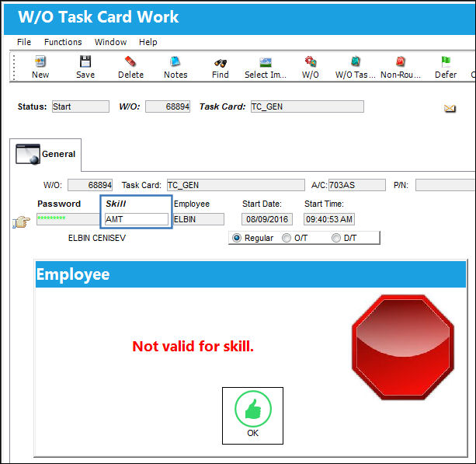Open the File menu
476x464 pixels.
coord(24,42)
